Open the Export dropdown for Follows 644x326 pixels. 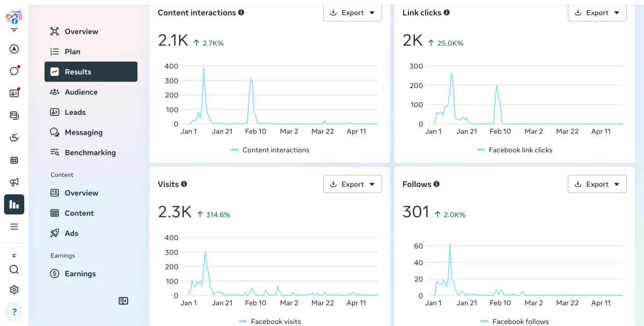pos(597,184)
